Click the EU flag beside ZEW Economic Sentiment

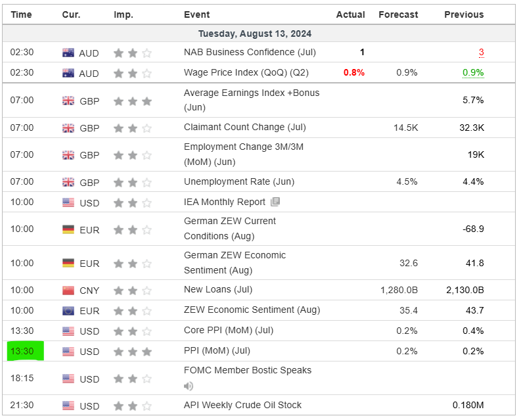tap(68, 310)
